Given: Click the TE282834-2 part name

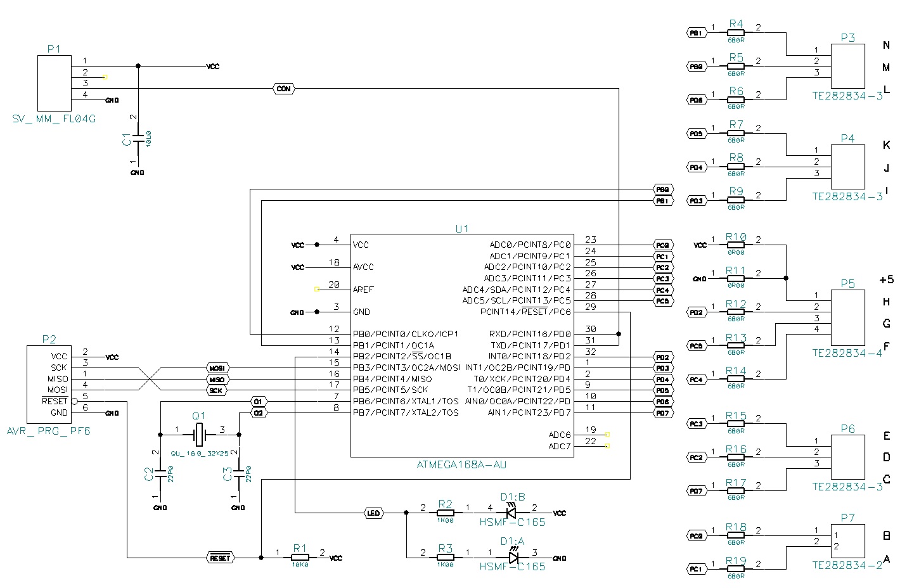Looking at the screenshot, I should [x=847, y=565].
